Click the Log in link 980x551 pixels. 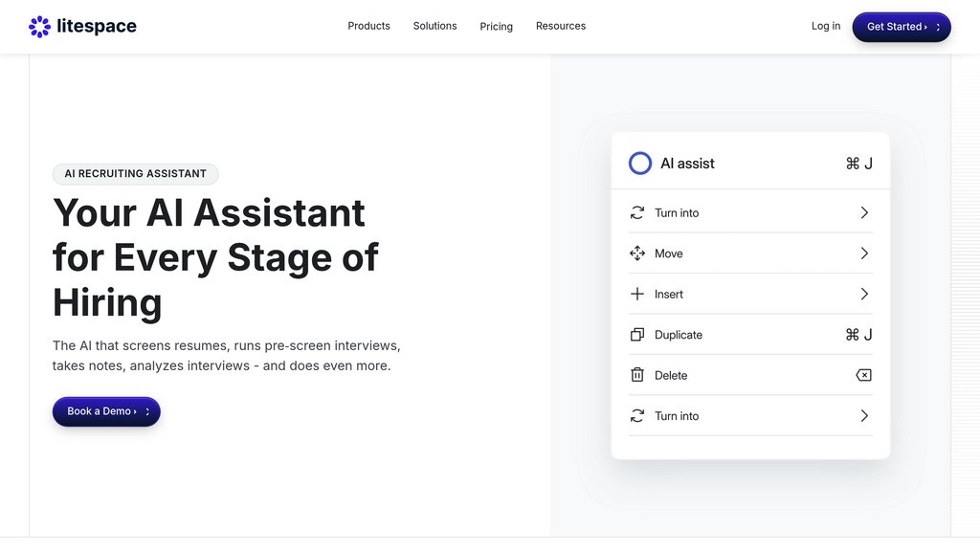[826, 26]
